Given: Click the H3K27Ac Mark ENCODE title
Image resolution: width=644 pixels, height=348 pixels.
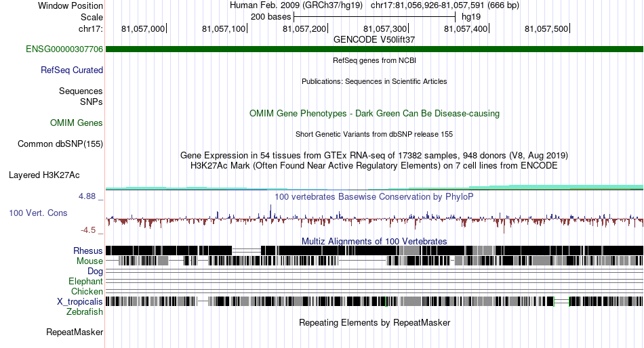Looking at the screenshot, I should coord(374,166).
